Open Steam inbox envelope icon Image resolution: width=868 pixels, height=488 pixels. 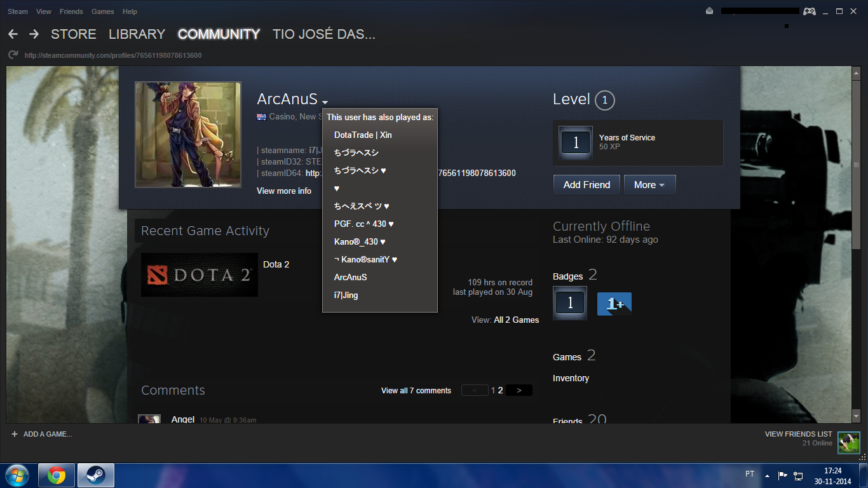point(709,11)
